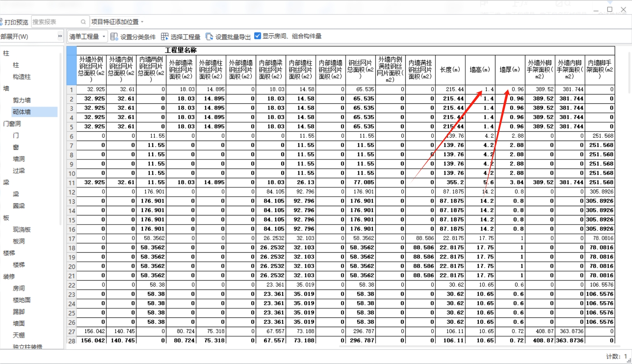
Task: Click 外墙外脚手架面积 column header
Action: click(x=540, y=69)
